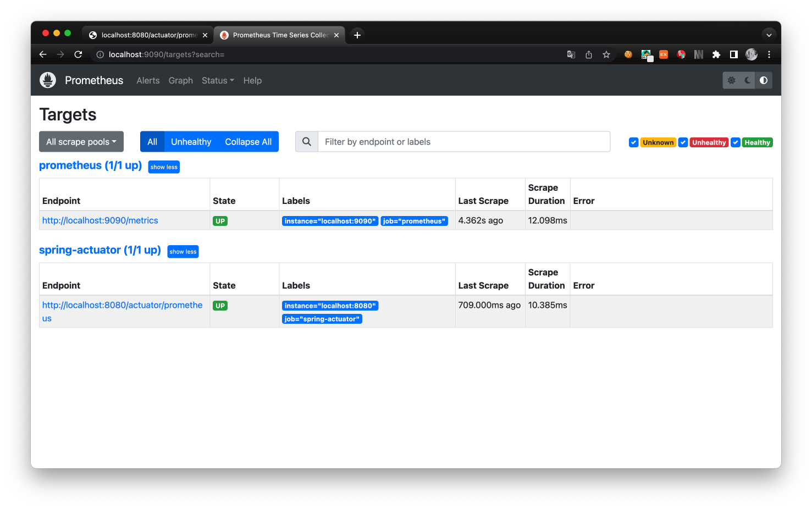The height and width of the screenshot is (509, 812).
Task: Open the All scrape pools dropdown
Action: click(81, 142)
